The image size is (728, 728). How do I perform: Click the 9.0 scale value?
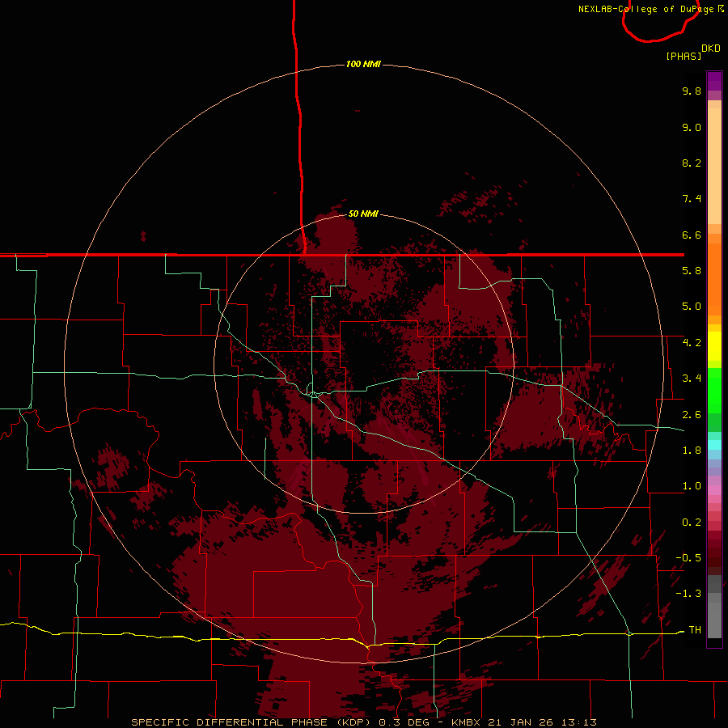click(x=692, y=127)
